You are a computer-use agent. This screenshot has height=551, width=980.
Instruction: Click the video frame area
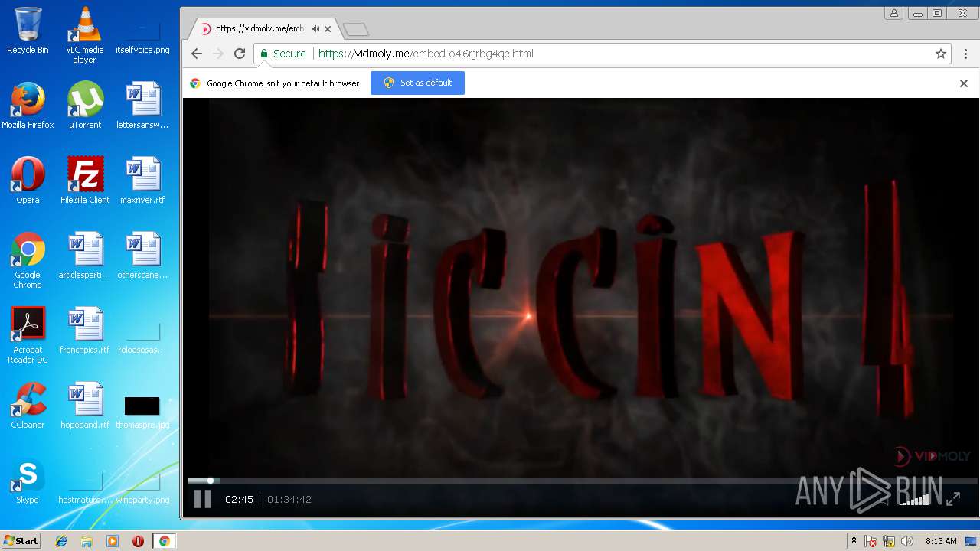coord(581,287)
